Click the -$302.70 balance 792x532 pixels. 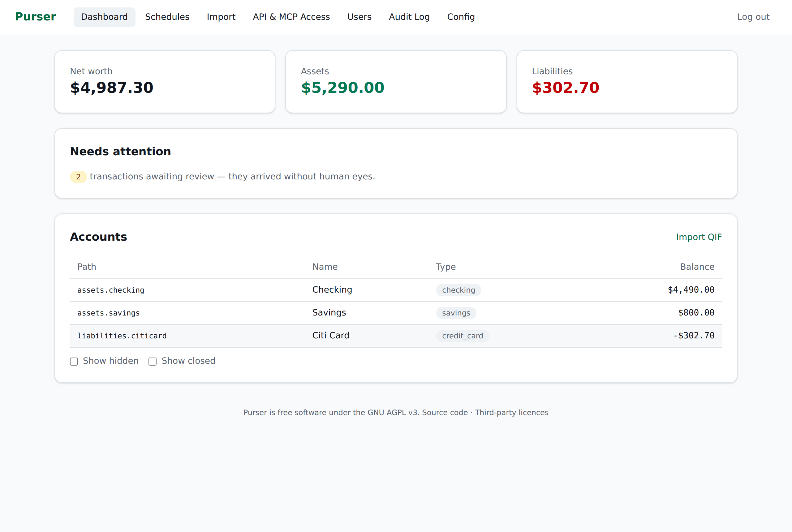tap(694, 335)
